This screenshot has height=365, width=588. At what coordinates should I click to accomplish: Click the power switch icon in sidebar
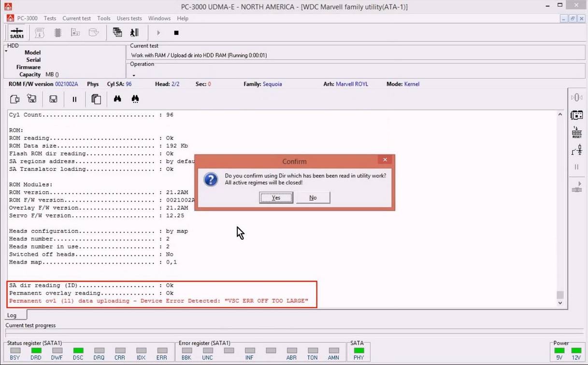tap(576, 151)
